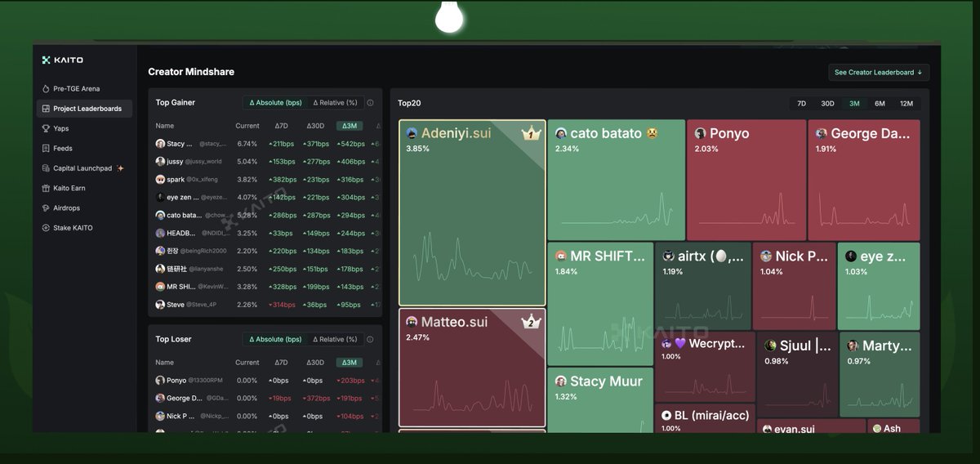Viewport: 980px width, 464px height.
Task: Switch Top20 timeframe to 30D
Action: (x=827, y=104)
